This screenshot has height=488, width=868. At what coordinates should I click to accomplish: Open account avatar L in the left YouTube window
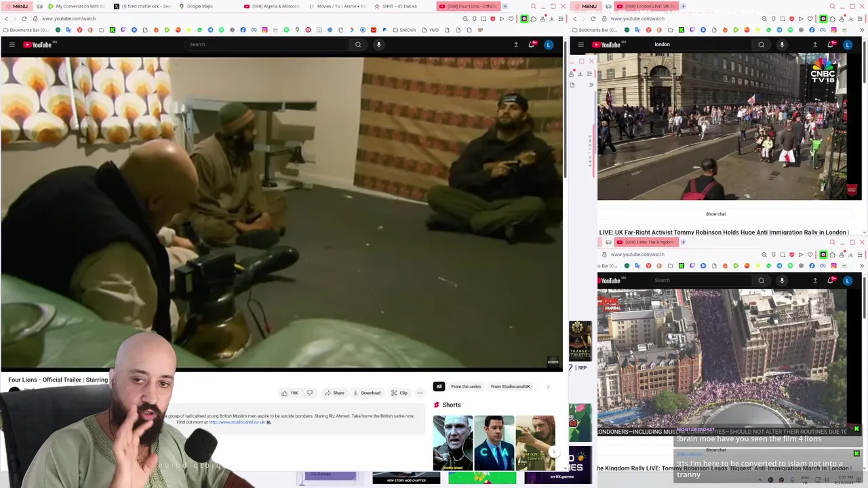pyautogui.click(x=549, y=45)
